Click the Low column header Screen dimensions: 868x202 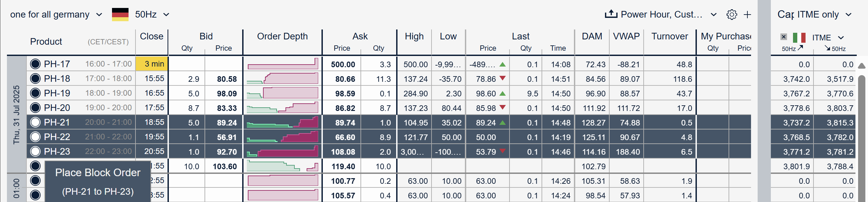[448, 36]
